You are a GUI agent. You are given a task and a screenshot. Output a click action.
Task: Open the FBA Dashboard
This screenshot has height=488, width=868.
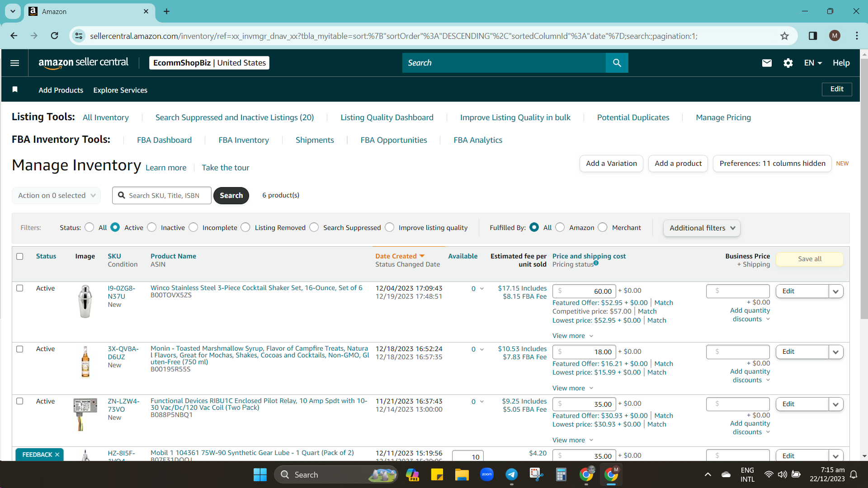(164, 140)
